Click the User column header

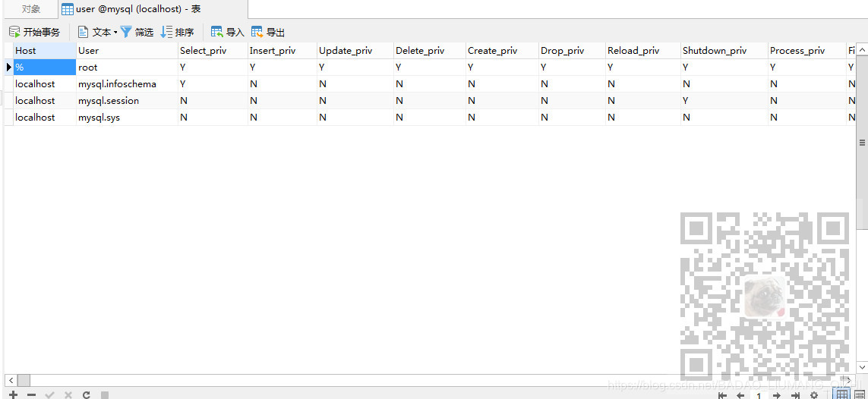[127, 50]
